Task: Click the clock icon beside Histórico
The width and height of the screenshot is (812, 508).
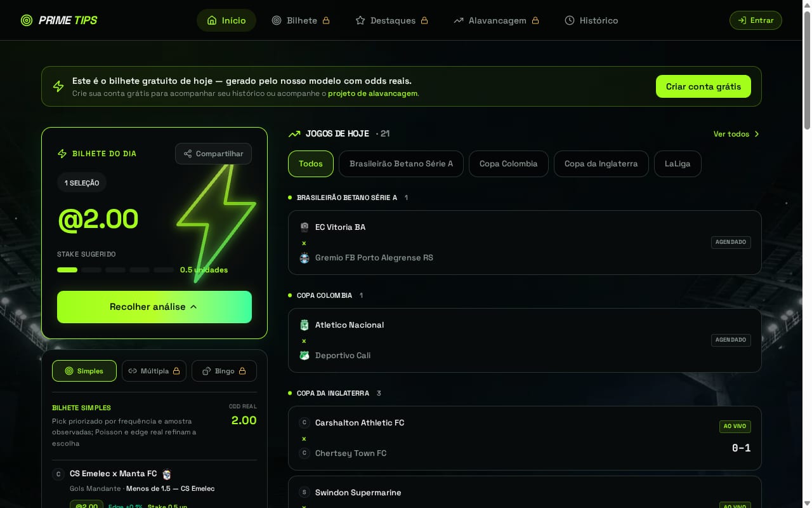Action: click(x=570, y=20)
